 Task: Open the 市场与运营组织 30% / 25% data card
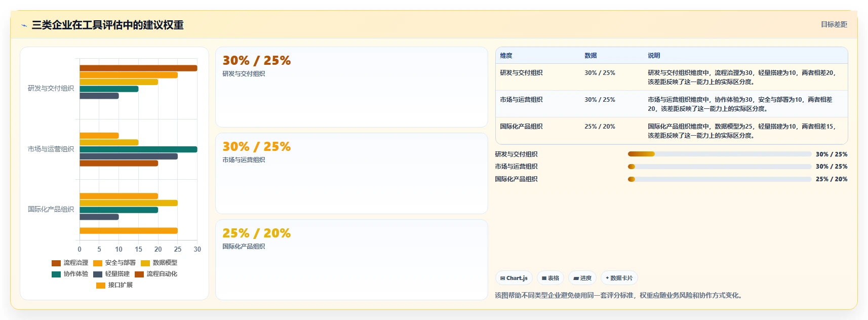pos(351,173)
